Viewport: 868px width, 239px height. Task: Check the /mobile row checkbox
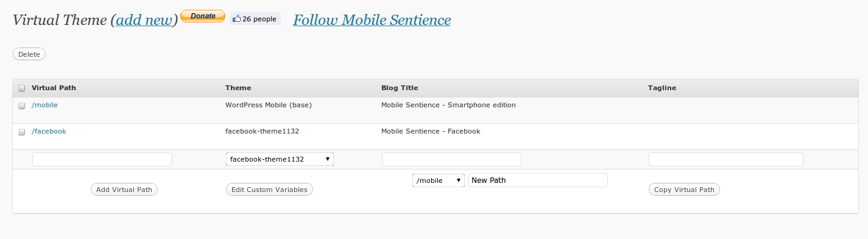22,105
